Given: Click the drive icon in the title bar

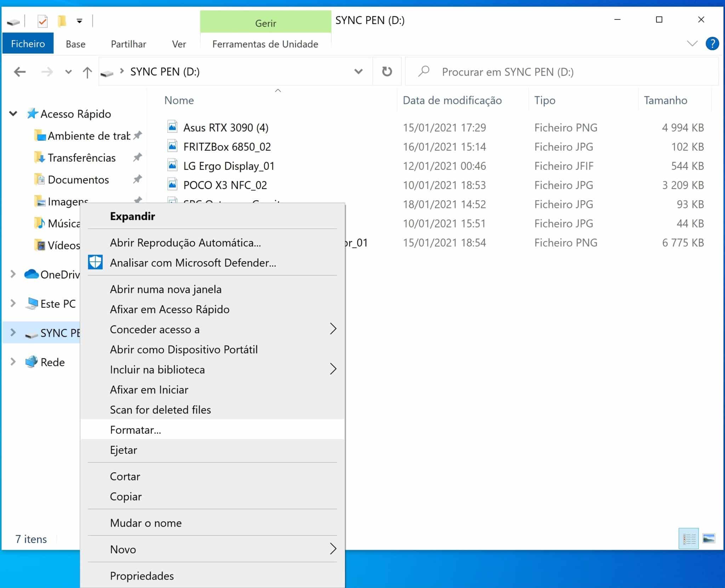Looking at the screenshot, I should click(x=13, y=22).
